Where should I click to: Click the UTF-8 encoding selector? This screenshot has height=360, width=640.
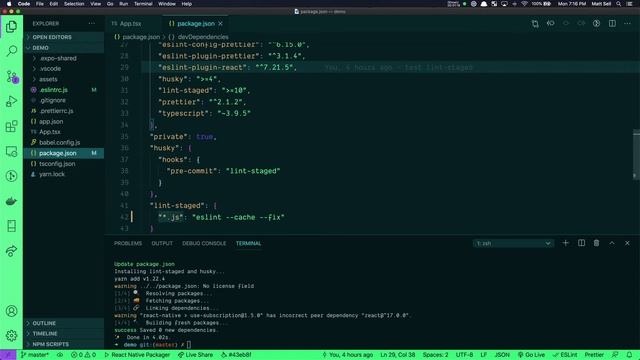[x=464, y=355]
